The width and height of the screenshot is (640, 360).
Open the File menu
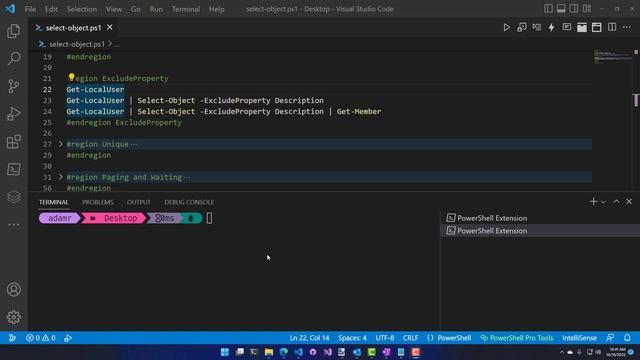click(x=30, y=9)
